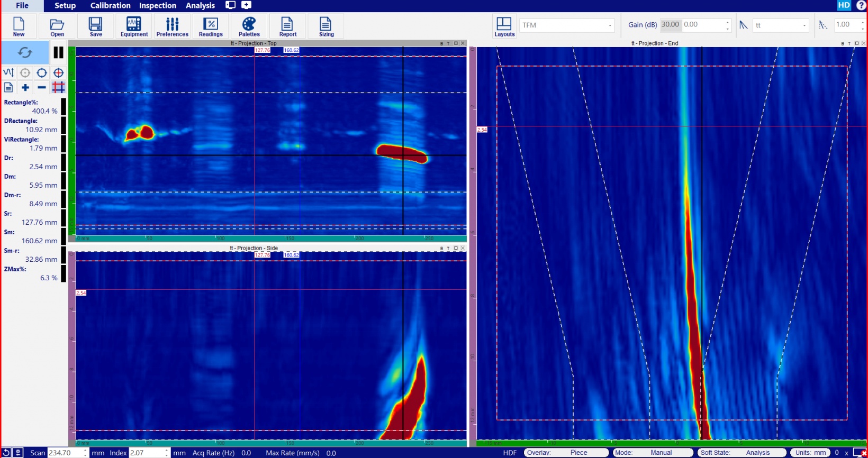The width and height of the screenshot is (868, 458).
Task: Toggle the red-blue cursor grid button
Action: click(x=58, y=88)
